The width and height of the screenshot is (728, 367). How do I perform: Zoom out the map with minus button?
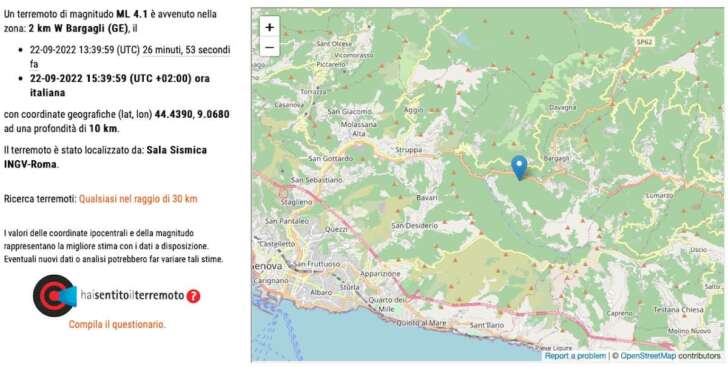pos(269,47)
